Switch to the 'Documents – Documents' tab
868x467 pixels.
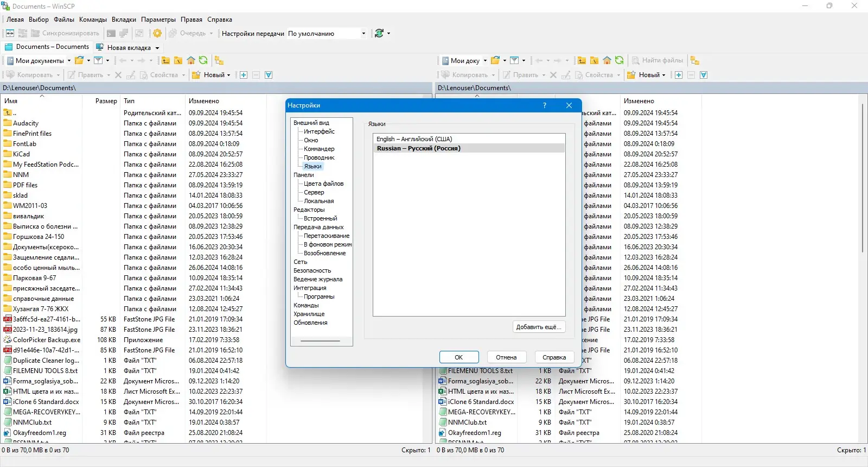(x=47, y=47)
